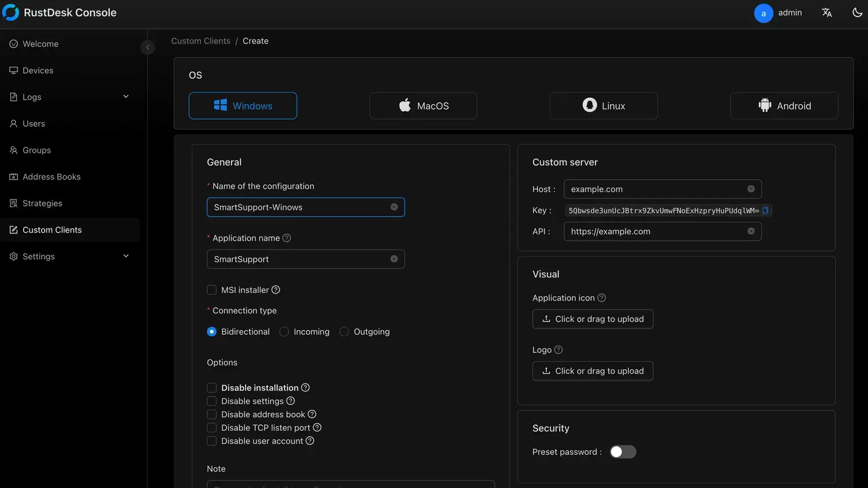The image size is (868, 488).
Task: View help tooltip next to Application name
Action: pos(287,237)
